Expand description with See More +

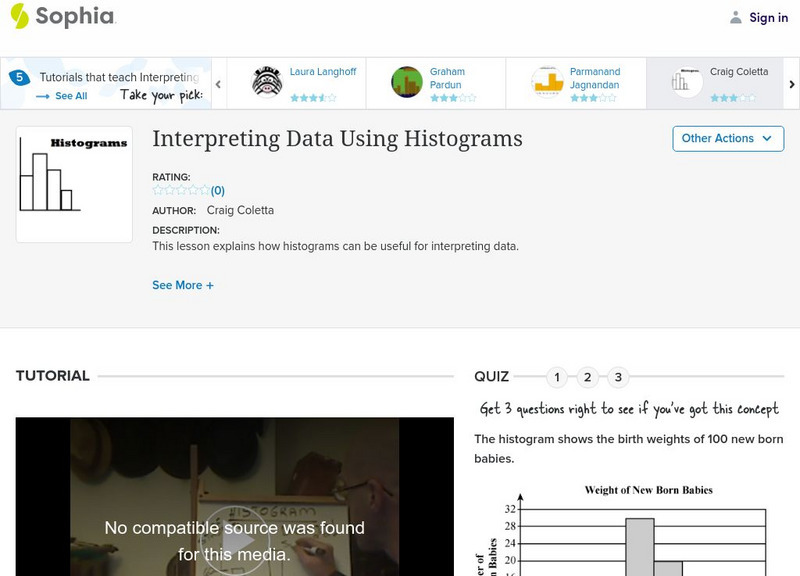point(183,285)
